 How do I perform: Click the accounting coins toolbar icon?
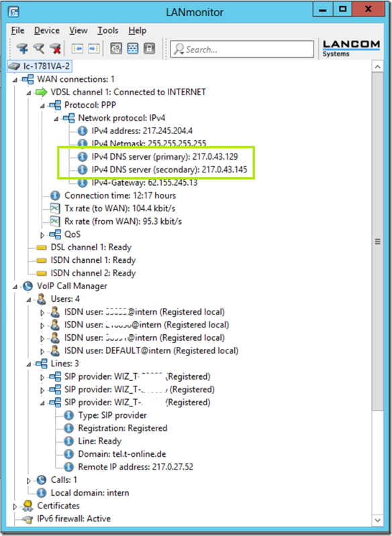(116, 49)
